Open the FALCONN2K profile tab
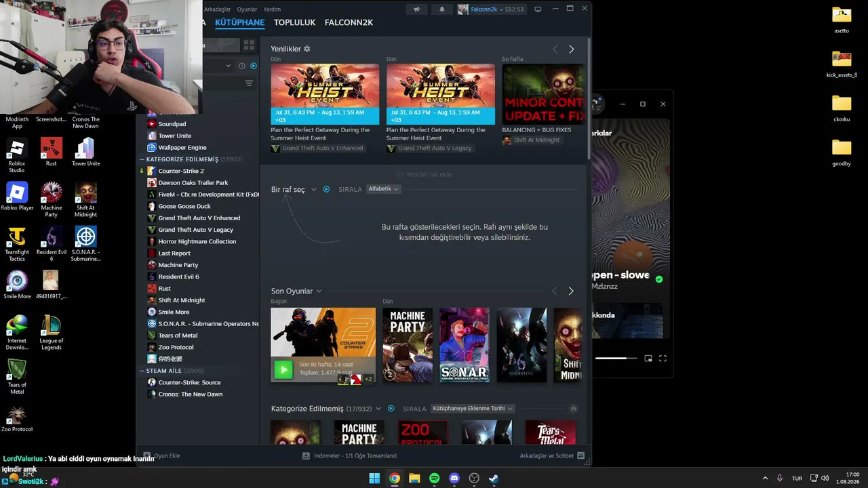The image size is (868, 488). 349,22
